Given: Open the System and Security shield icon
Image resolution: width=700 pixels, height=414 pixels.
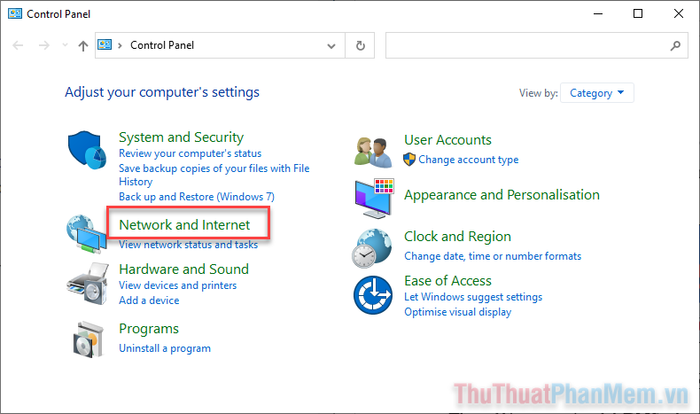Looking at the screenshot, I should [87, 150].
